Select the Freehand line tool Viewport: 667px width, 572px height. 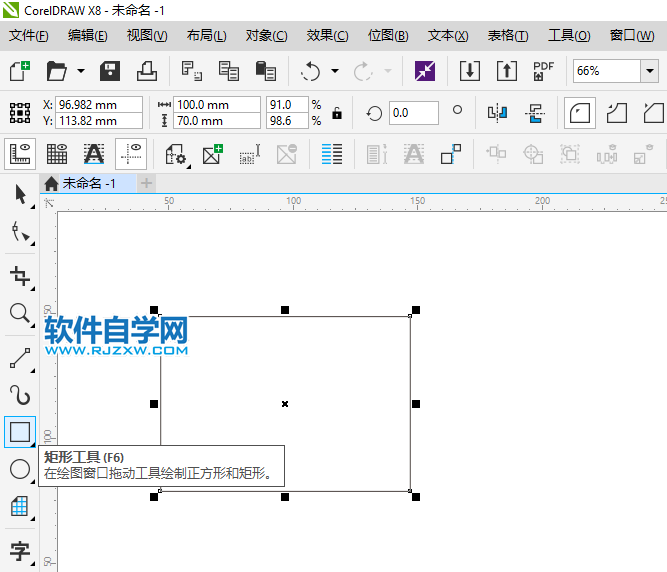pos(20,359)
